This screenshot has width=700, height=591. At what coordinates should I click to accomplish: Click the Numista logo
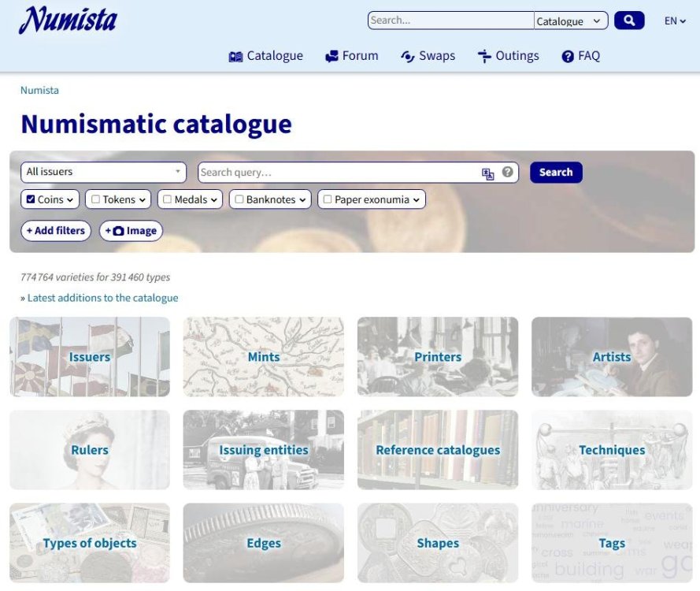(x=68, y=20)
